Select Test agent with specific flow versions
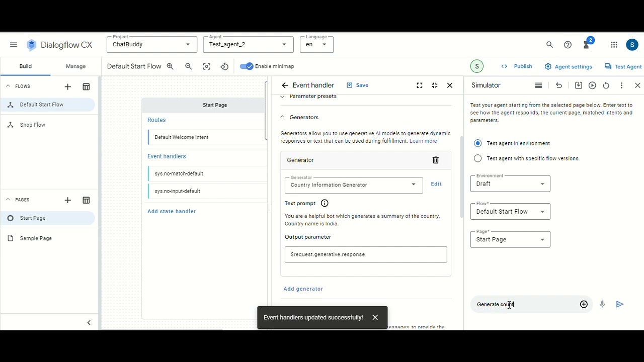644x362 pixels. (x=478, y=158)
